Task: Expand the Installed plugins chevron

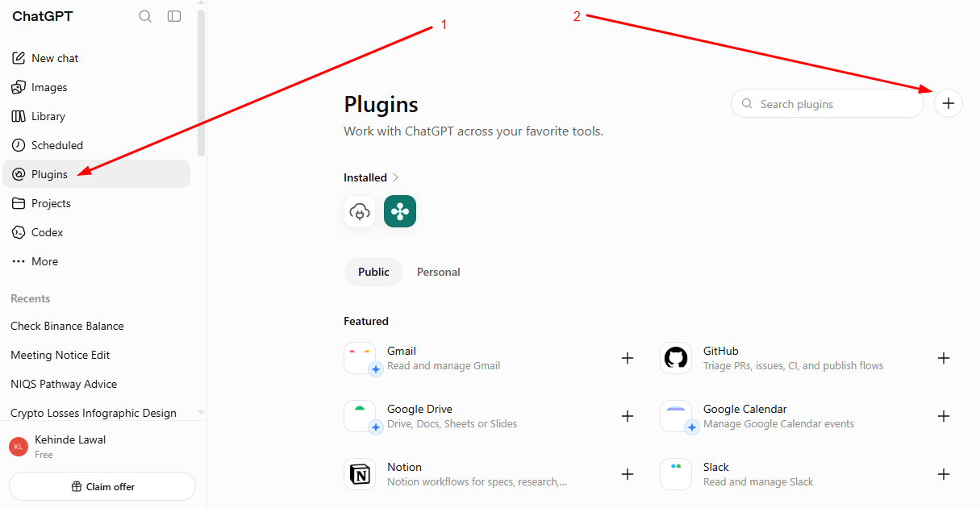Action: (x=396, y=177)
